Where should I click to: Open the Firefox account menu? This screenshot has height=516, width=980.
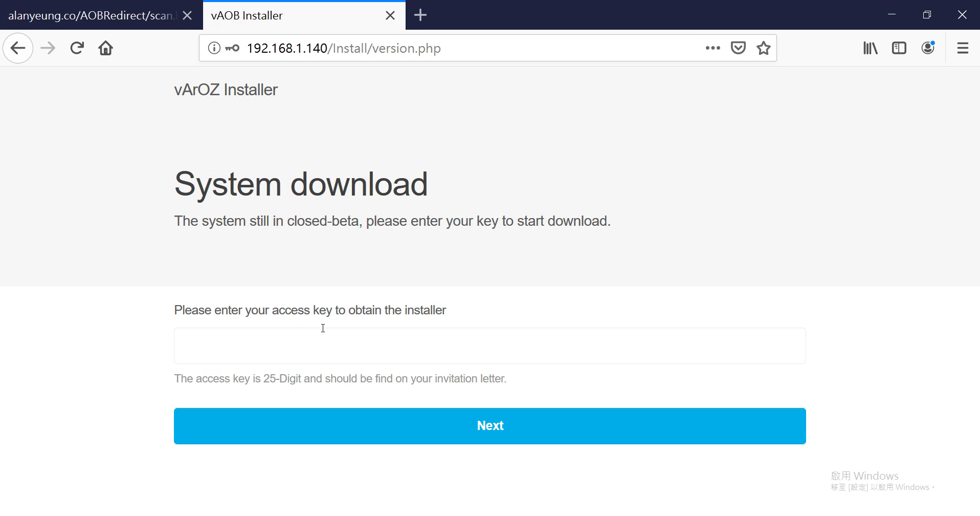pyautogui.click(x=928, y=48)
